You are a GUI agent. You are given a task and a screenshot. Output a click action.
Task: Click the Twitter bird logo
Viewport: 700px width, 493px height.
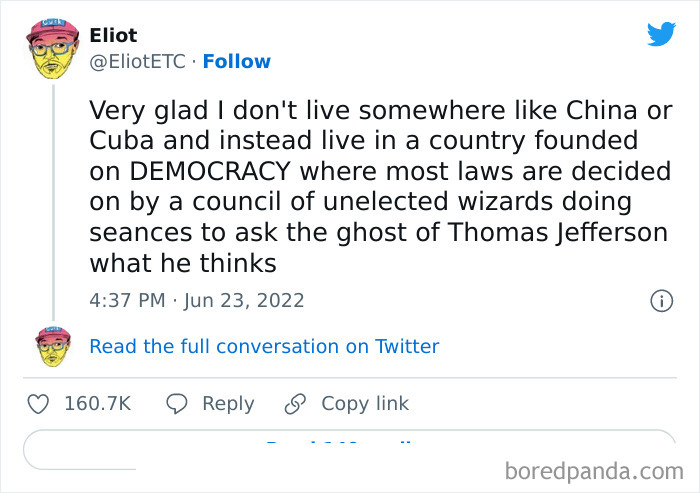point(661,34)
